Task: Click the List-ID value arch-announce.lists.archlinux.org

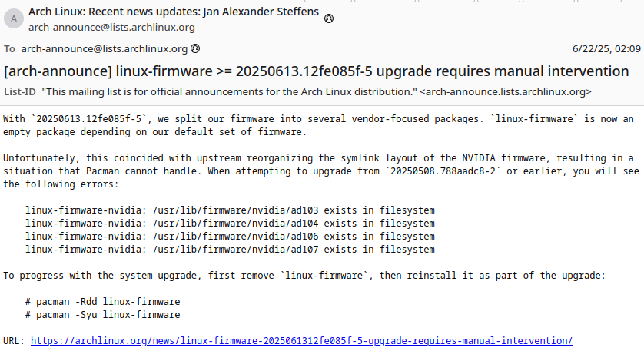Action: (506, 91)
